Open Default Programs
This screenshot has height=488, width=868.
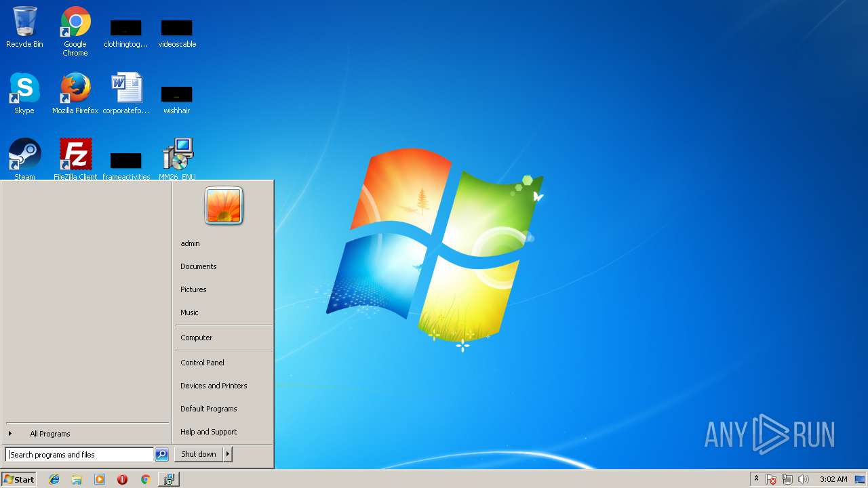[x=224, y=409]
